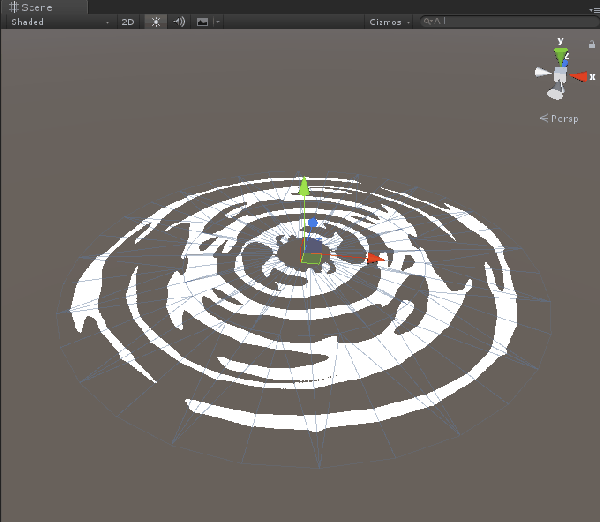The width and height of the screenshot is (600, 522).
Task: Open the Scene panel options menu
Action: tap(594, 9)
